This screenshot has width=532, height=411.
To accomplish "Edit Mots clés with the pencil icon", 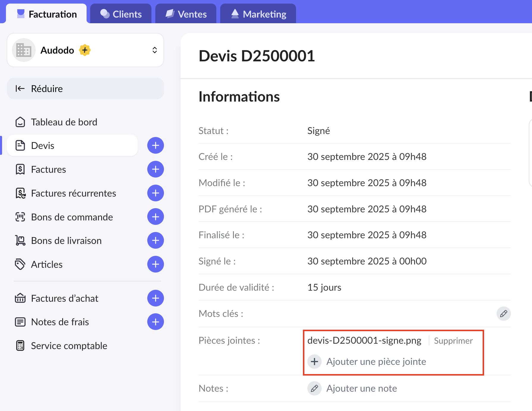I will tap(503, 314).
